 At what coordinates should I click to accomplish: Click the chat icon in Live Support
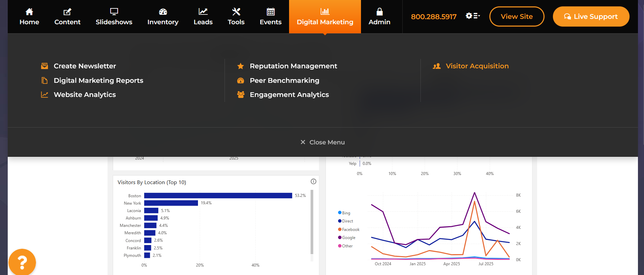tap(567, 16)
